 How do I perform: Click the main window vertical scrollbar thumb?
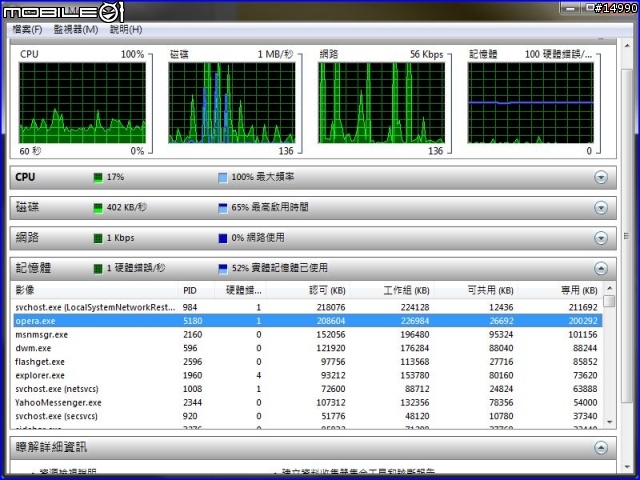[627, 236]
